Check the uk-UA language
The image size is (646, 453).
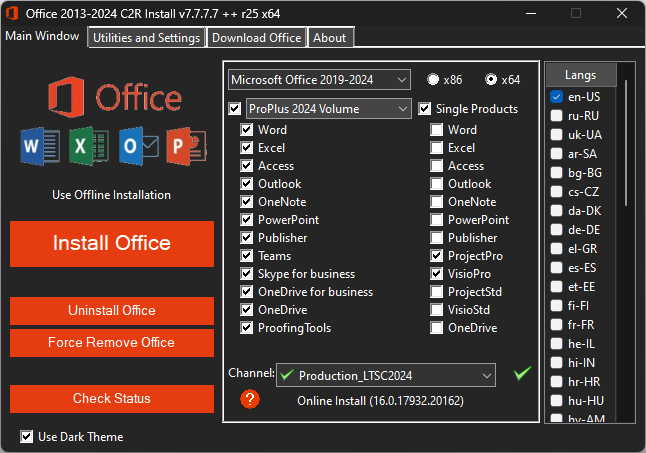point(557,135)
